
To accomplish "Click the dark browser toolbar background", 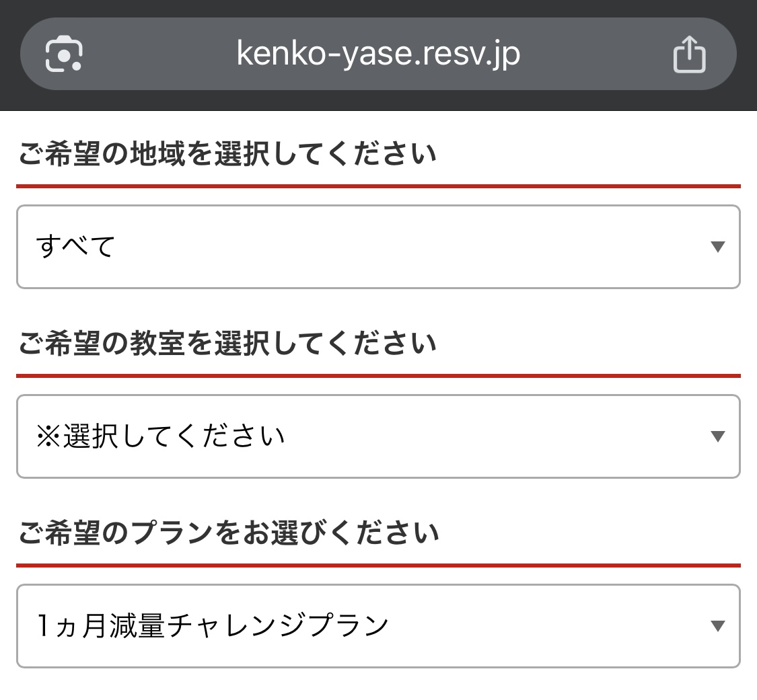I will coord(378,100).
